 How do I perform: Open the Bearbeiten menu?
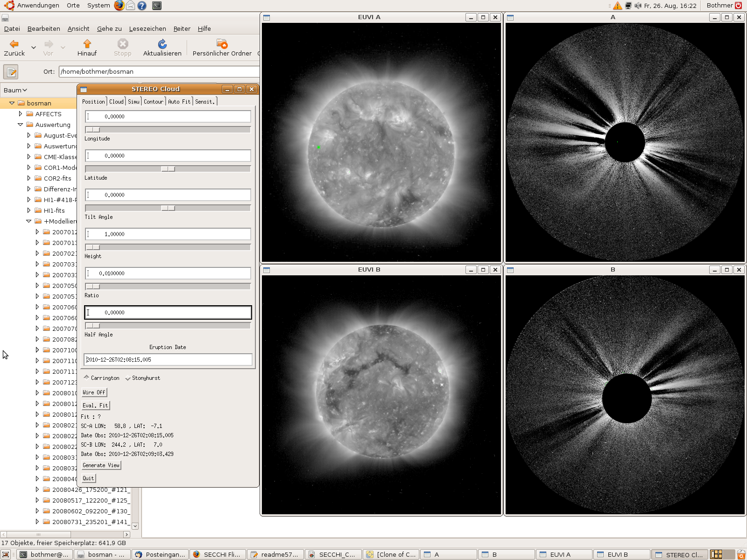44,28
